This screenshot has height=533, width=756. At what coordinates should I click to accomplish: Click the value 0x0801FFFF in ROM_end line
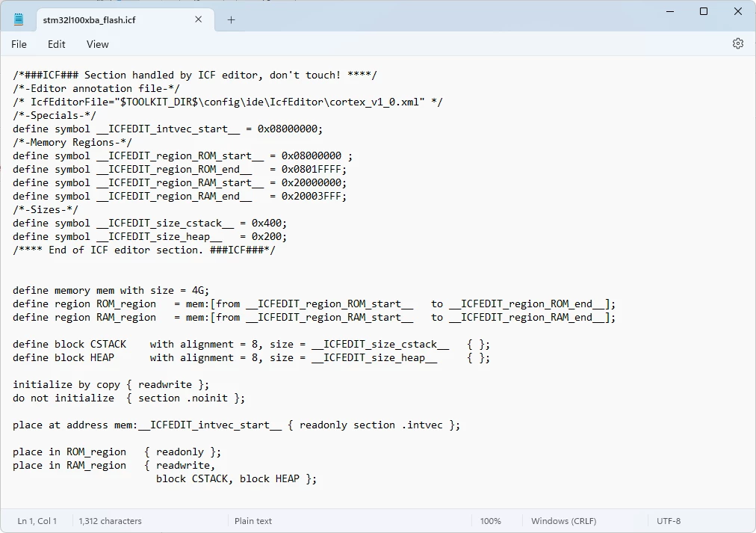(311, 169)
